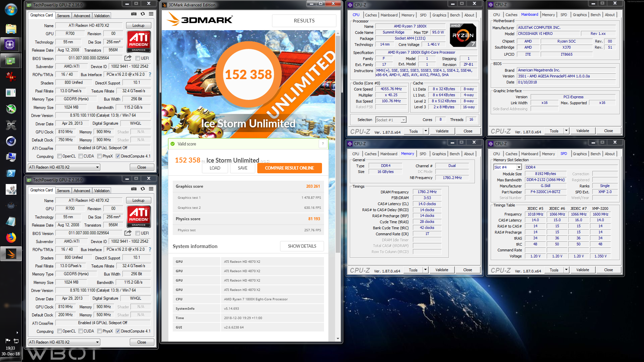Click the 3DMark scrollbar down arrow
The height and width of the screenshot is (362, 644).
(338, 339)
